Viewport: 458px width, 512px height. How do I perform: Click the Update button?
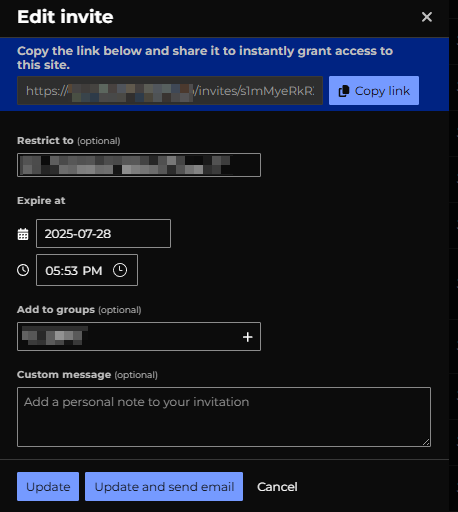click(48, 486)
